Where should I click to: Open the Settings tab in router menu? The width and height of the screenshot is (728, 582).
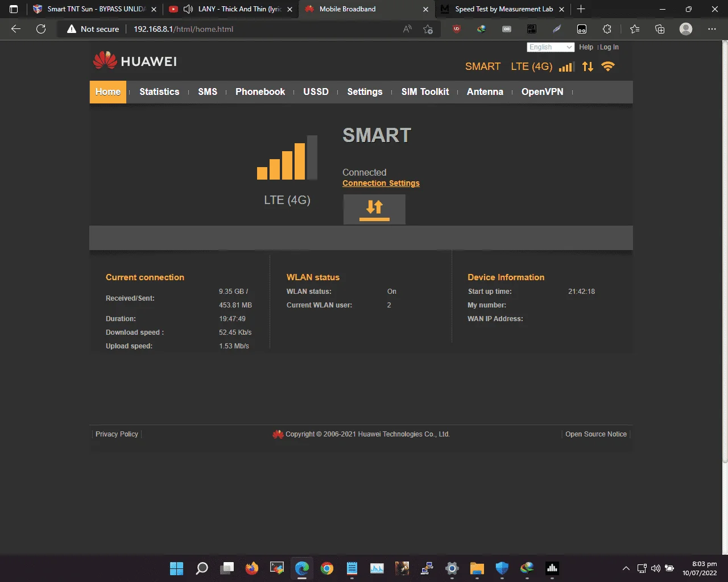coord(365,92)
